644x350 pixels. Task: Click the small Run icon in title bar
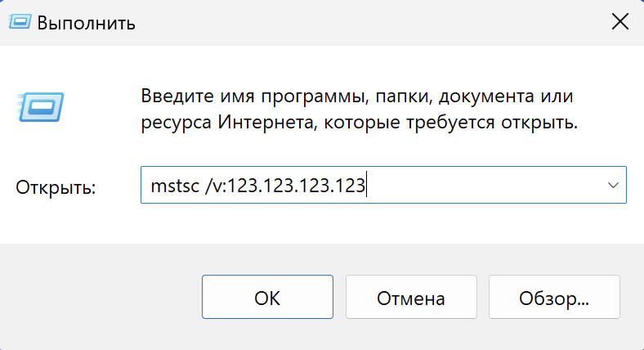click(20, 22)
